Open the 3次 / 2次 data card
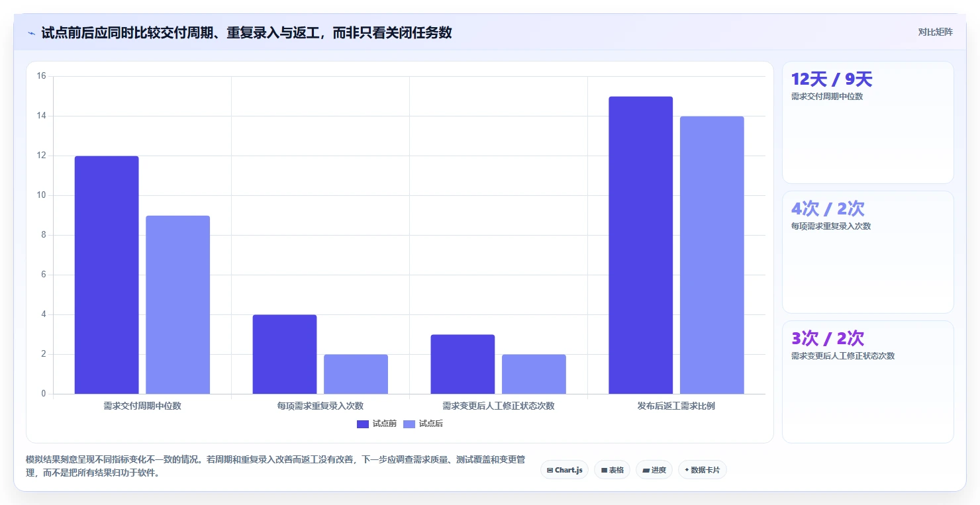Viewport: 980px width, 505px height. pos(868,382)
